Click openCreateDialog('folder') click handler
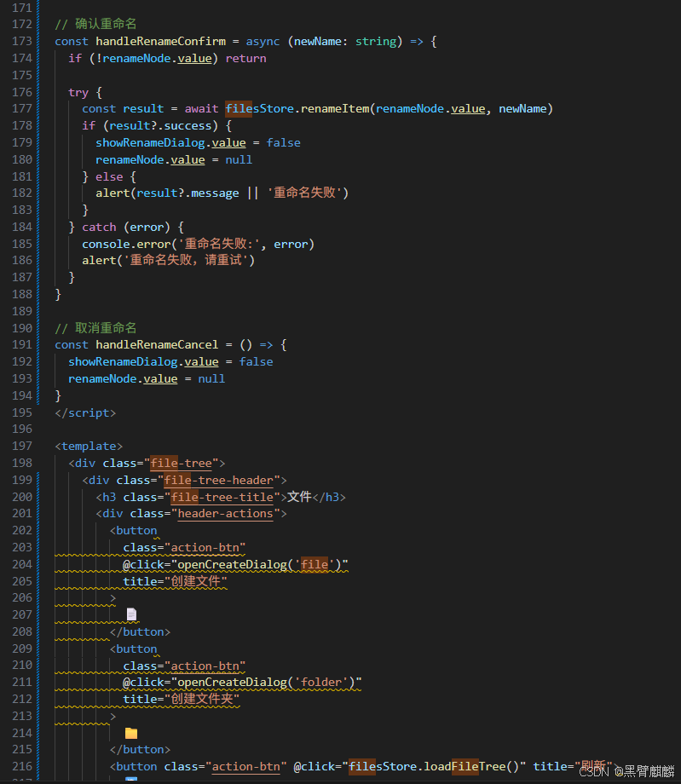 [267, 683]
